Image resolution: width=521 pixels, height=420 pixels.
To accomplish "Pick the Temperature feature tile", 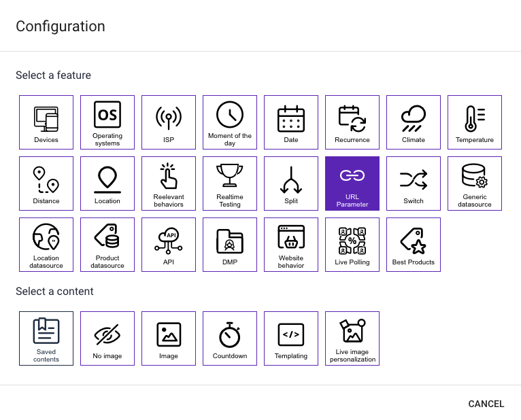I will [475, 122].
